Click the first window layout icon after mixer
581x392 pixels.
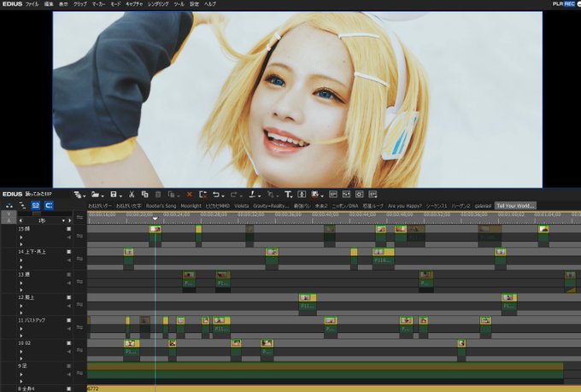point(332,195)
